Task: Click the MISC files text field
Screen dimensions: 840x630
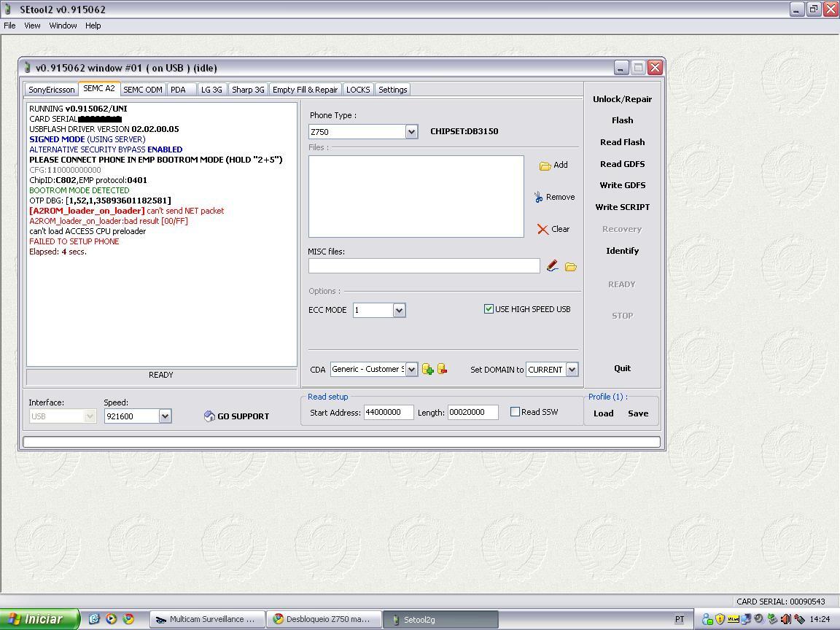Action: pos(424,265)
